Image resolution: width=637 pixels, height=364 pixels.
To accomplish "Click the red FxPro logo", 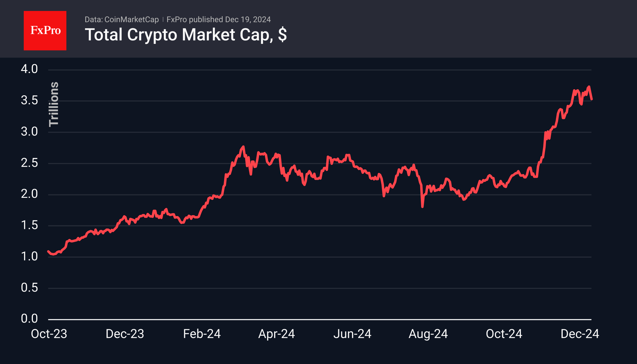I will [45, 30].
